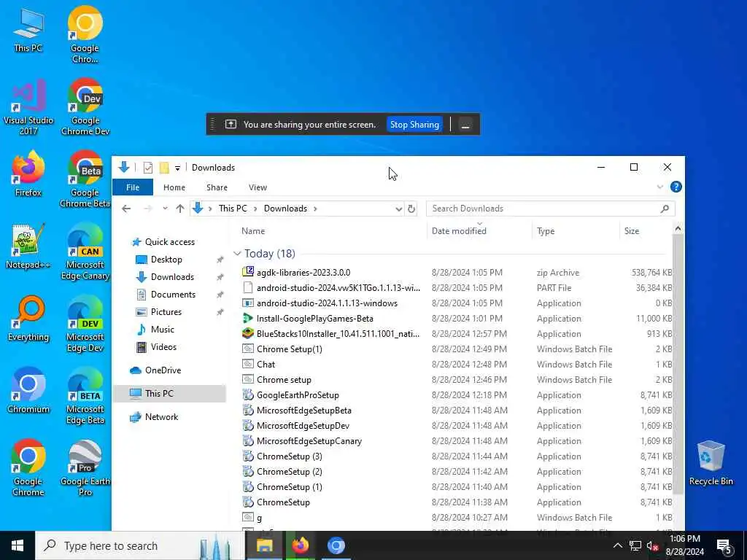Viewport: 747px width, 560px height.
Task: Launch the Google Chrome desktop shortcut
Action: (28, 469)
